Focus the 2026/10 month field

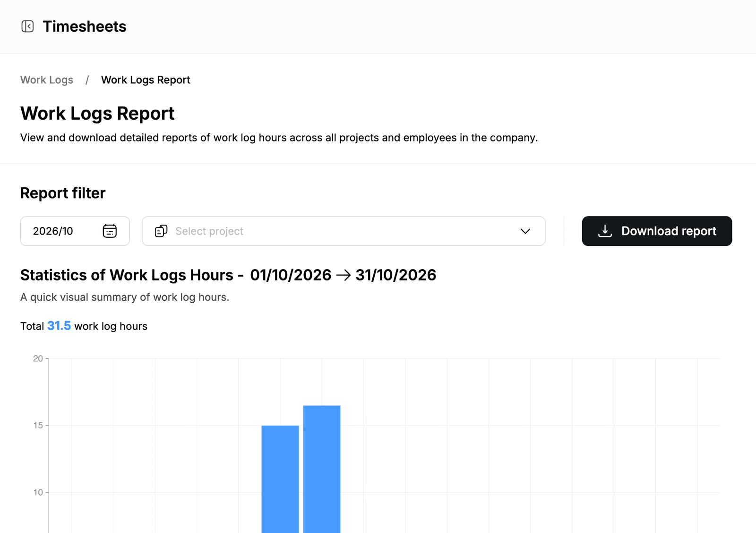click(x=75, y=231)
